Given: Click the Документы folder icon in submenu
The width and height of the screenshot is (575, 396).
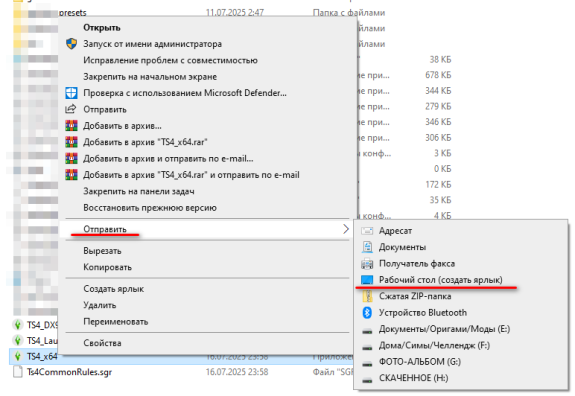Looking at the screenshot, I should (367, 247).
